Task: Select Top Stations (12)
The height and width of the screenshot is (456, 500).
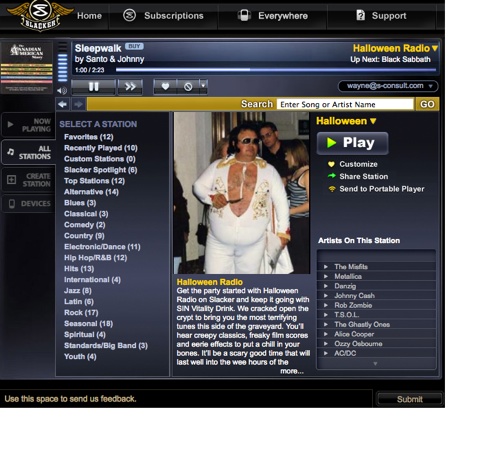Action: coord(94,181)
